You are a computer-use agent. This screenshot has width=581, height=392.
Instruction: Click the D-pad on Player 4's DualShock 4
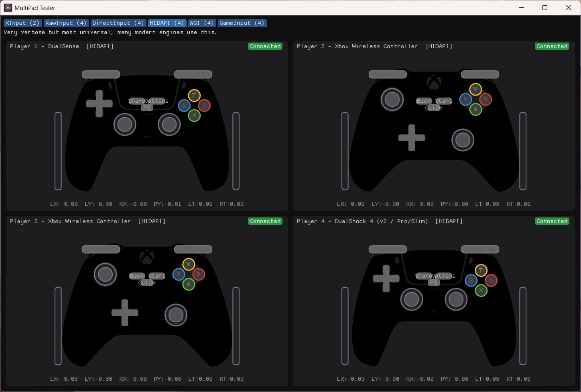click(386, 278)
